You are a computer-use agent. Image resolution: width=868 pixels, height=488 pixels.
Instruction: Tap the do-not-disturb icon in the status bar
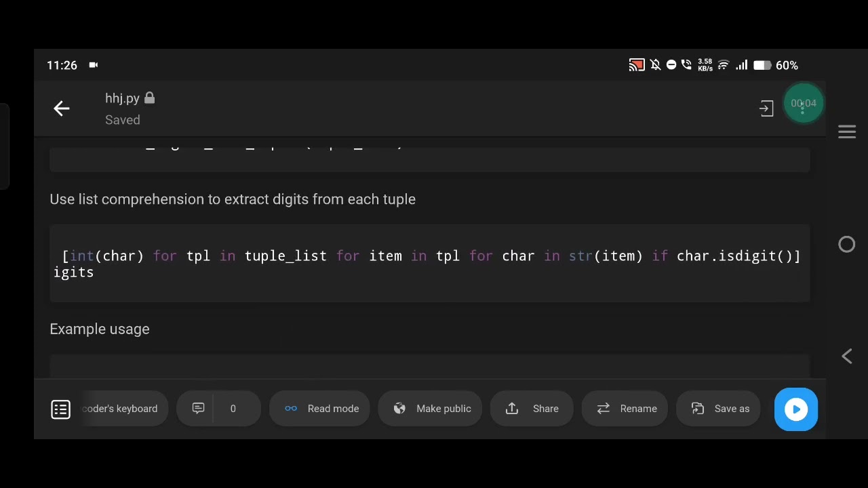pos(671,65)
